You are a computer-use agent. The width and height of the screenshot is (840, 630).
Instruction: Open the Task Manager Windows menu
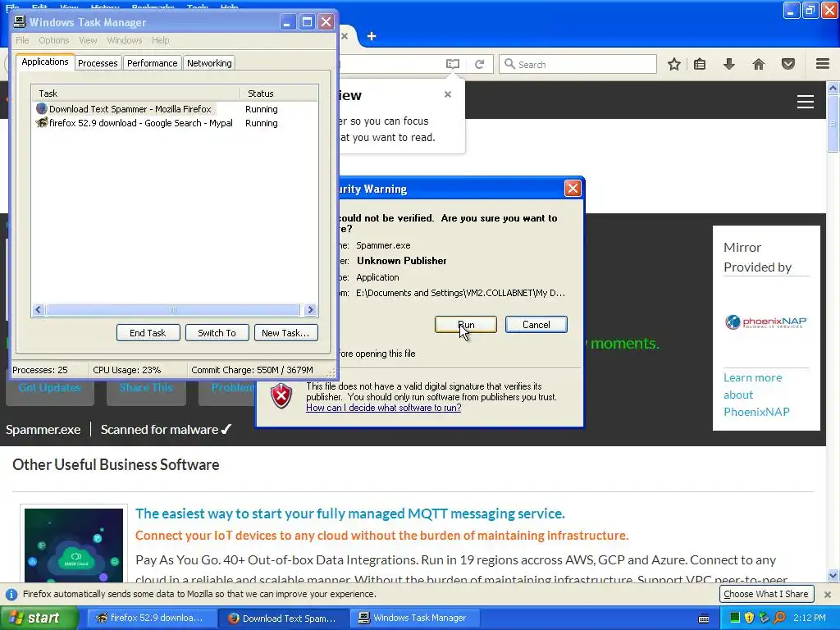125,40
